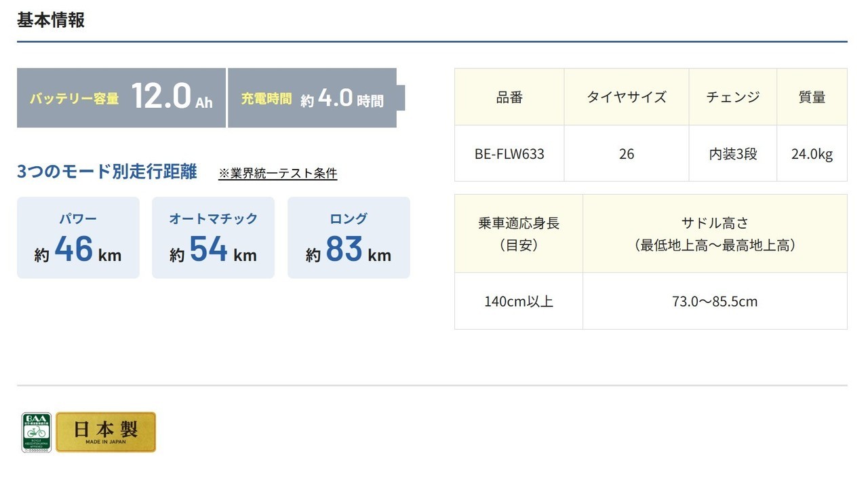Click the バッテリー容量 12.0Ah panel
The image size is (868, 485).
[x=121, y=98]
